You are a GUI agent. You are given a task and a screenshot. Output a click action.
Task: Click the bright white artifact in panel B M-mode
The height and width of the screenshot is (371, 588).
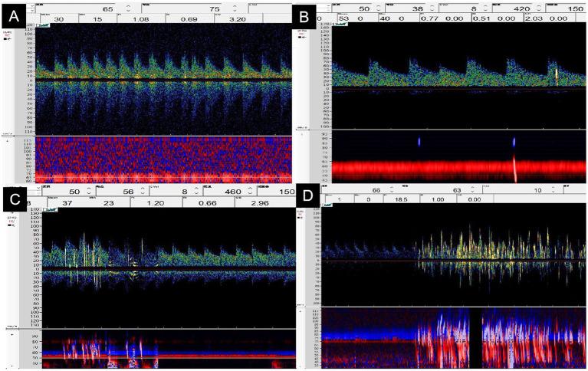[514, 170]
